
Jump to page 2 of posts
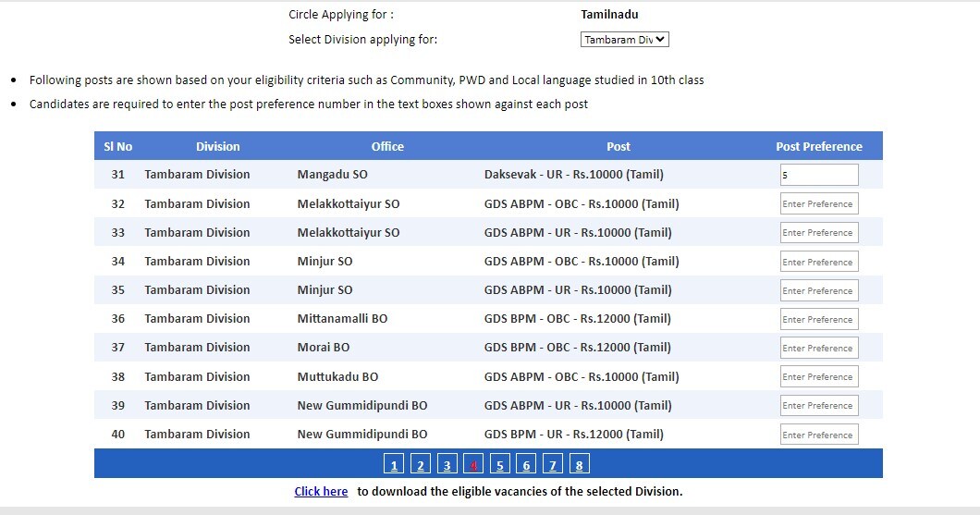click(x=420, y=465)
